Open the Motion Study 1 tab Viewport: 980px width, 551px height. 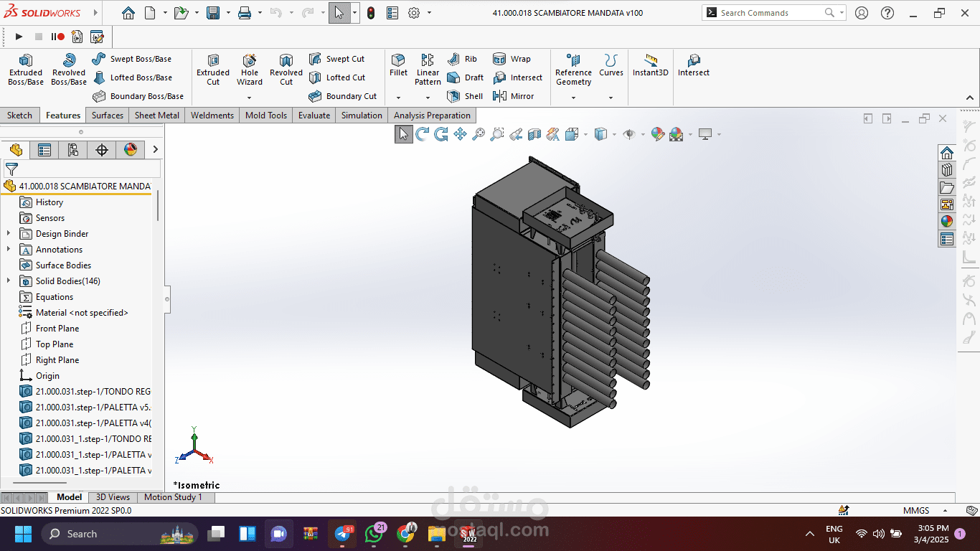click(173, 497)
